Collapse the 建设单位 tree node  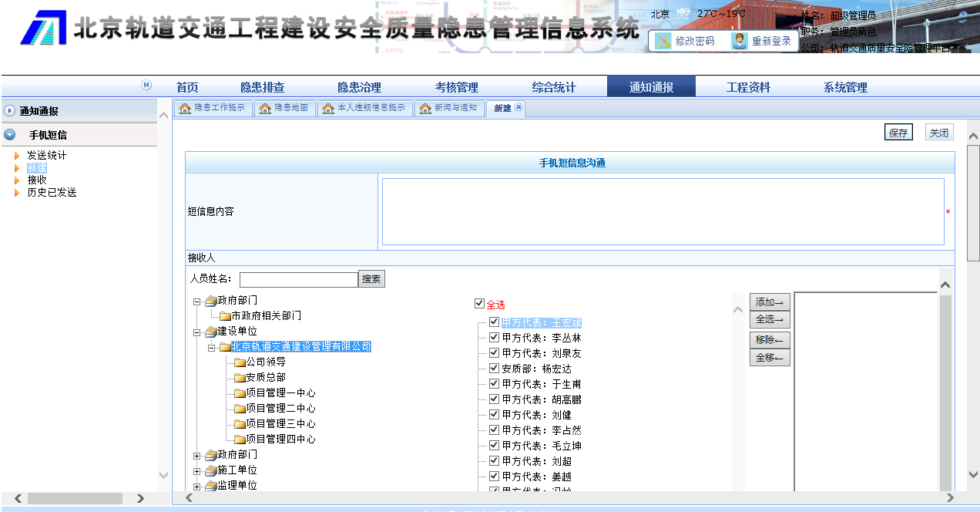tap(197, 332)
